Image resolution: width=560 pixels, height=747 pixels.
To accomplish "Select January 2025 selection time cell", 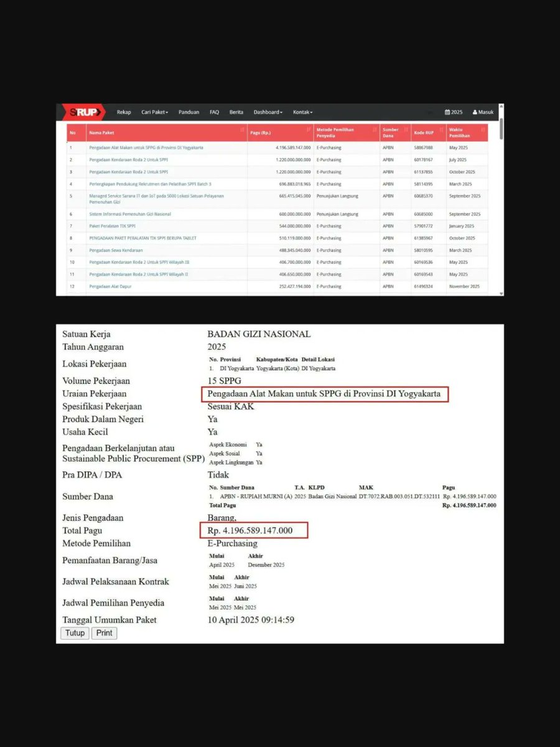I will click(x=462, y=226).
